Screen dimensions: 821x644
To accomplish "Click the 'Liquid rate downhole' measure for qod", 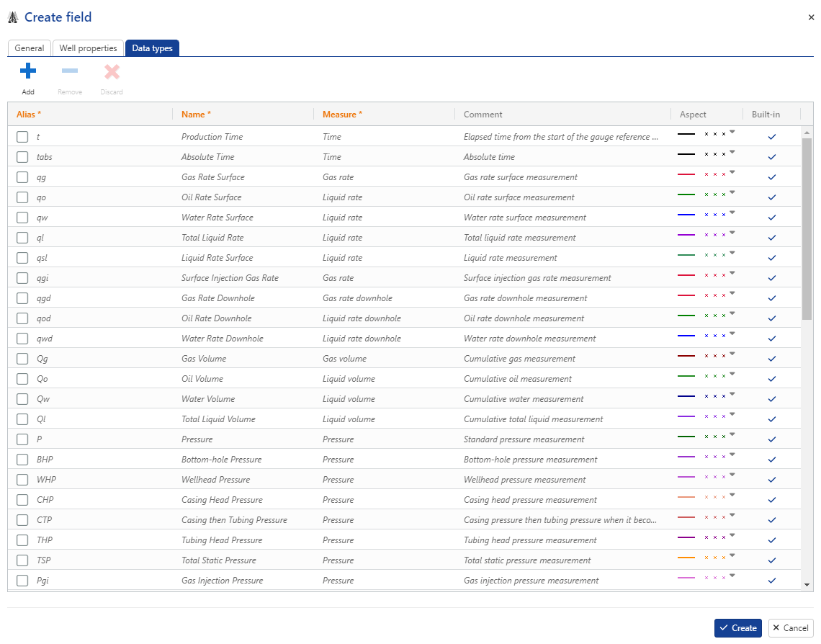I will (x=362, y=318).
